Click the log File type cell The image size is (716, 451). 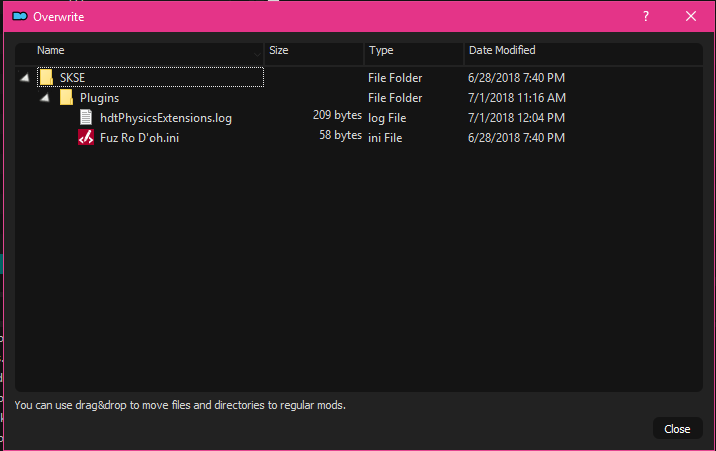click(x=387, y=118)
